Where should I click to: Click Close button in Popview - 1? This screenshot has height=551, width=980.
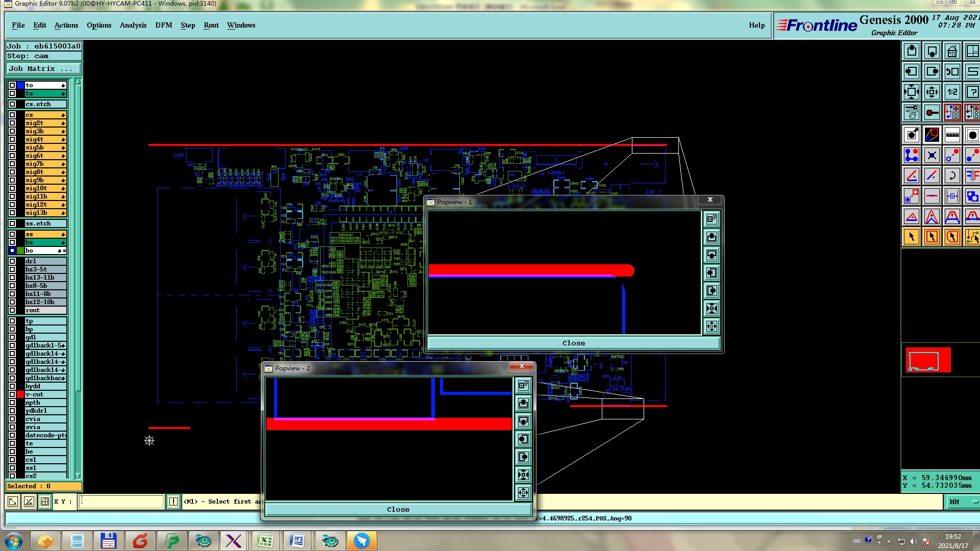pyautogui.click(x=573, y=343)
